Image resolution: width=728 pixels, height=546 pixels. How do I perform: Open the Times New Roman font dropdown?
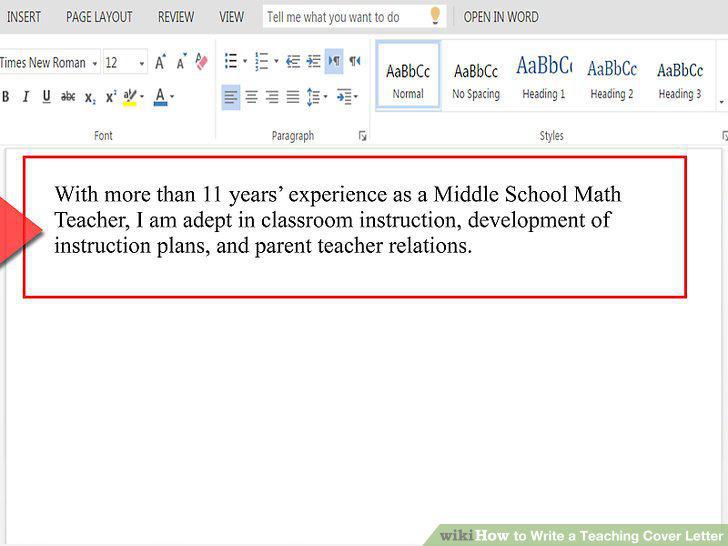tap(95, 63)
